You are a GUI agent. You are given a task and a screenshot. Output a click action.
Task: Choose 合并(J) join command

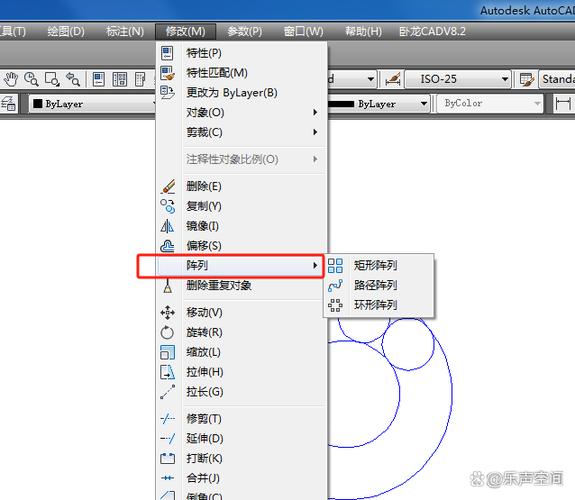point(241,478)
